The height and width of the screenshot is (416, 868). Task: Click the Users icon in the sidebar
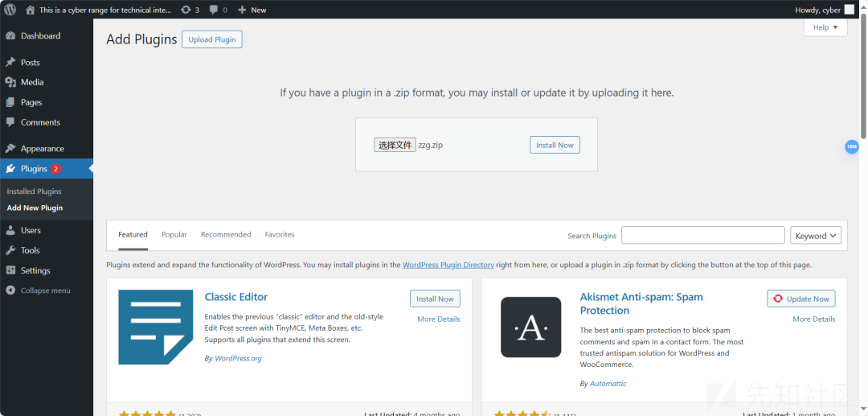pos(10,230)
